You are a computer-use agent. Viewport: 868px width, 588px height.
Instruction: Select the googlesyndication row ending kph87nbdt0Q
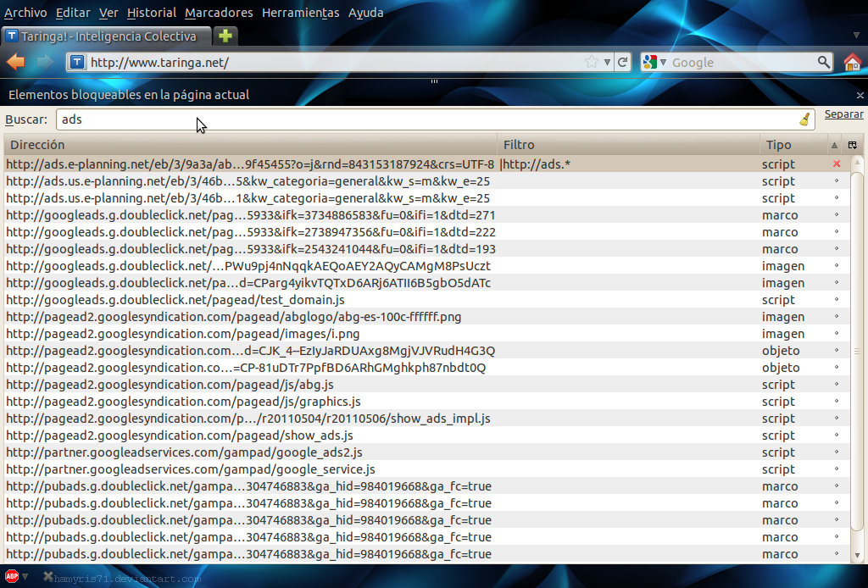[x=427, y=368]
